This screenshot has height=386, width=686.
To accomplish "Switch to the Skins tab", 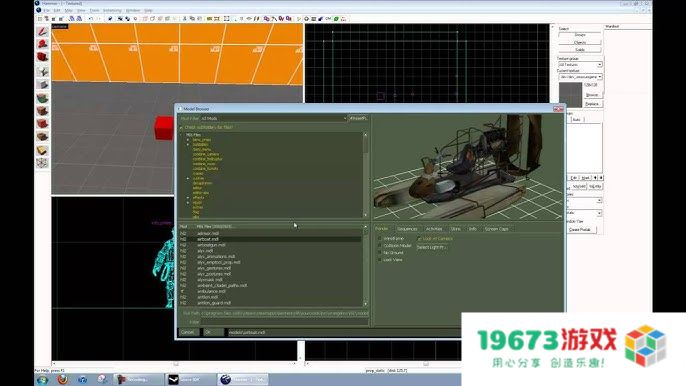I will pyautogui.click(x=455, y=229).
